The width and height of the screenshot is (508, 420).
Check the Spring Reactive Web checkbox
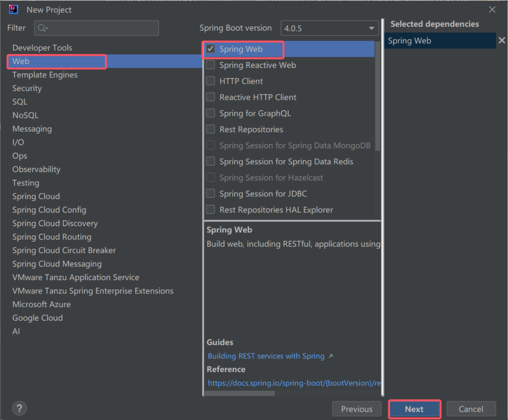[210, 65]
